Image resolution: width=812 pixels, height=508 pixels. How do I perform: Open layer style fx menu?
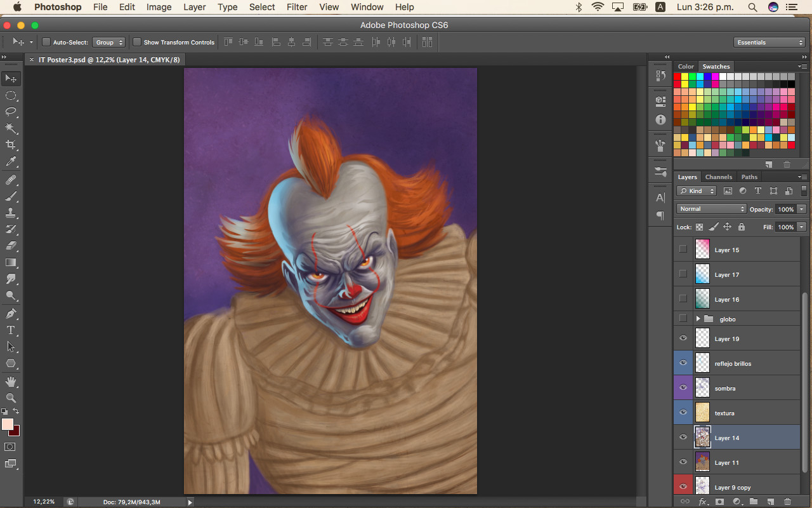[702, 502]
